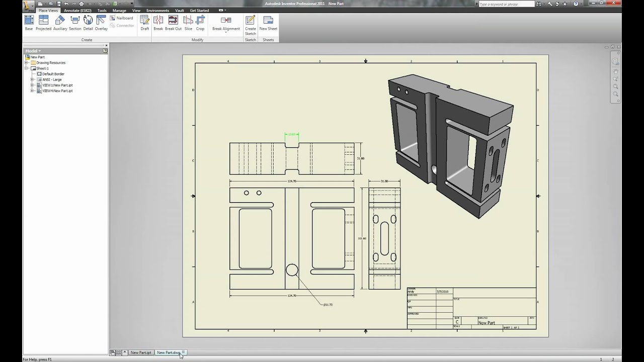This screenshot has height=362, width=644.
Task: Choose the Auxiliary view tool
Action: point(60,23)
